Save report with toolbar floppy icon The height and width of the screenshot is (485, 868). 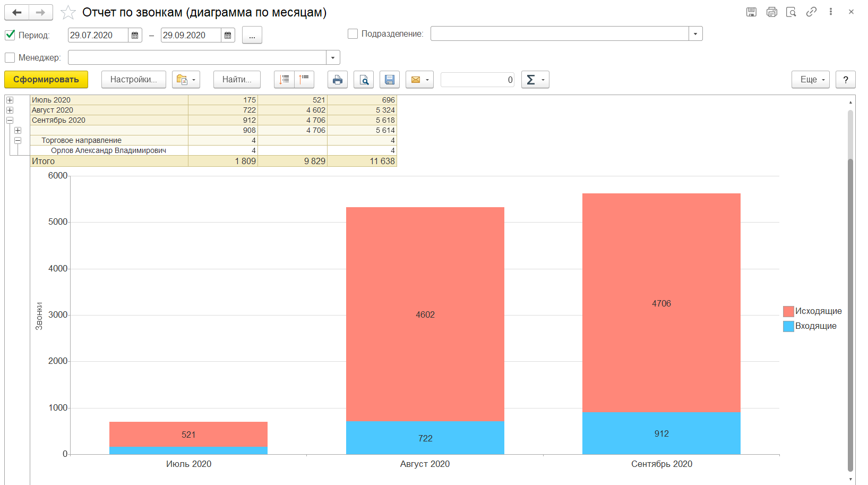[x=389, y=80]
